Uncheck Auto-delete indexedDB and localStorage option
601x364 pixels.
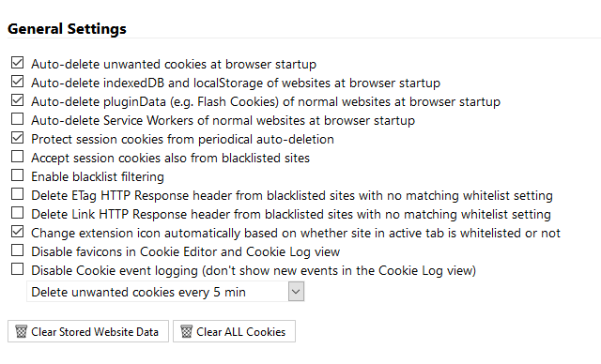tap(17, 81)
